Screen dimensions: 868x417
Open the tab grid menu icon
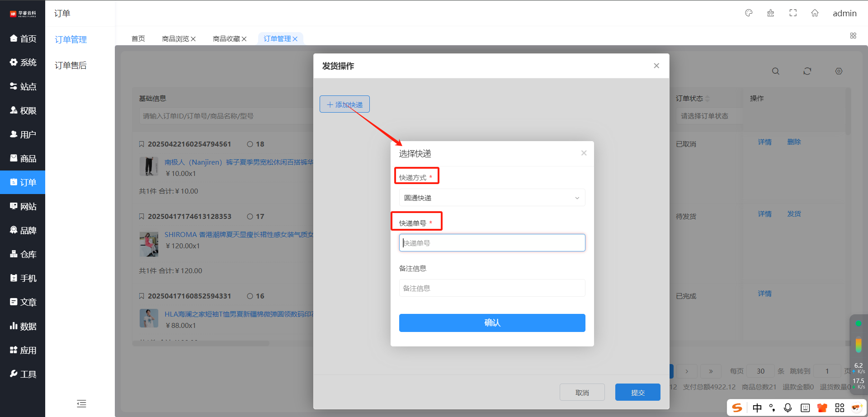(853, 36)
